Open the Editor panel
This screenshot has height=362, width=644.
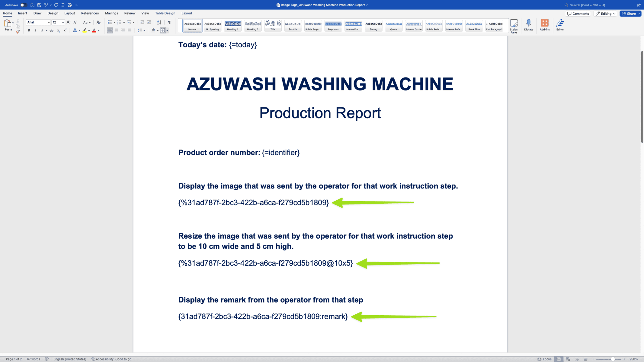point(560,26)
